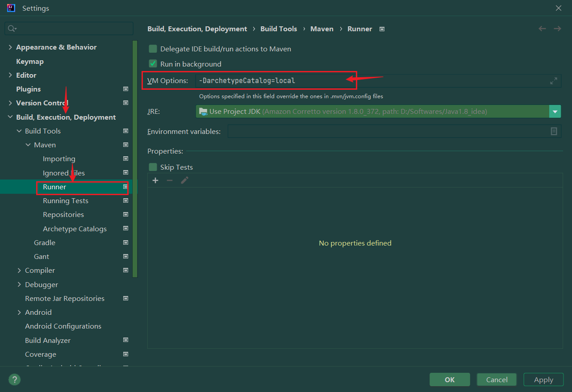Select Repositories under Maven

63,215
